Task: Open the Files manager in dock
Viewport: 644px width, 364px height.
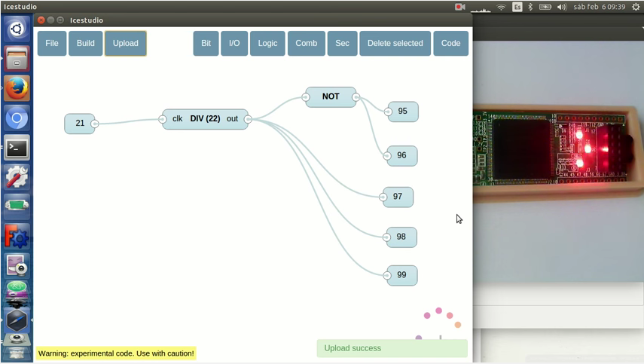Action: [x=17, y=59]
